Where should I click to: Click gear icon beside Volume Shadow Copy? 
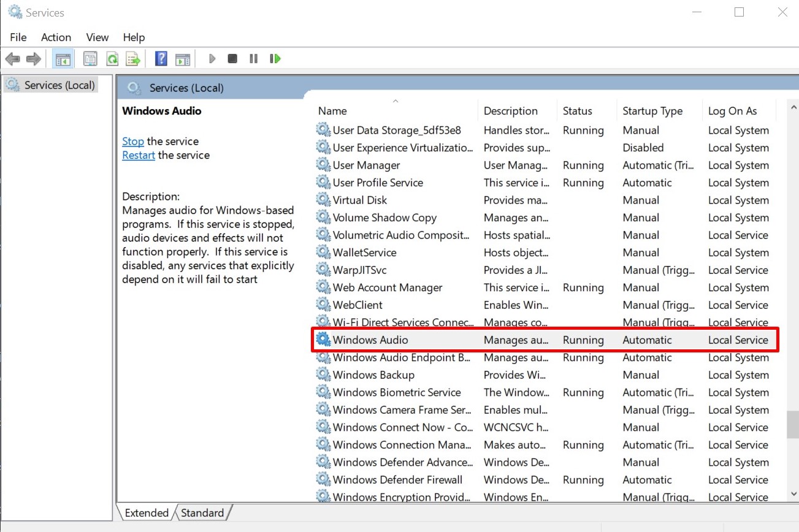(323, 217)
